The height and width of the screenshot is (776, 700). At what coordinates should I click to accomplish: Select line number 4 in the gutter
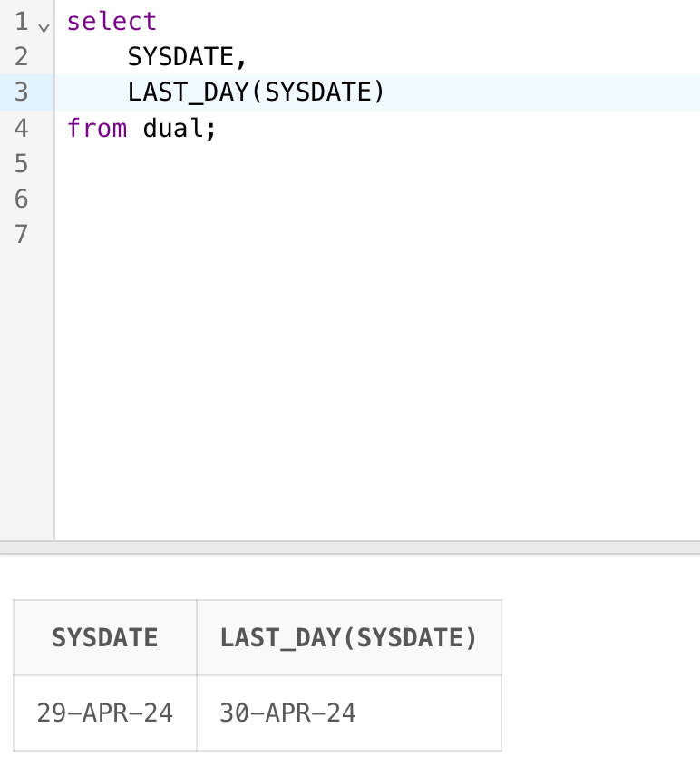click(x=22, y=128)
